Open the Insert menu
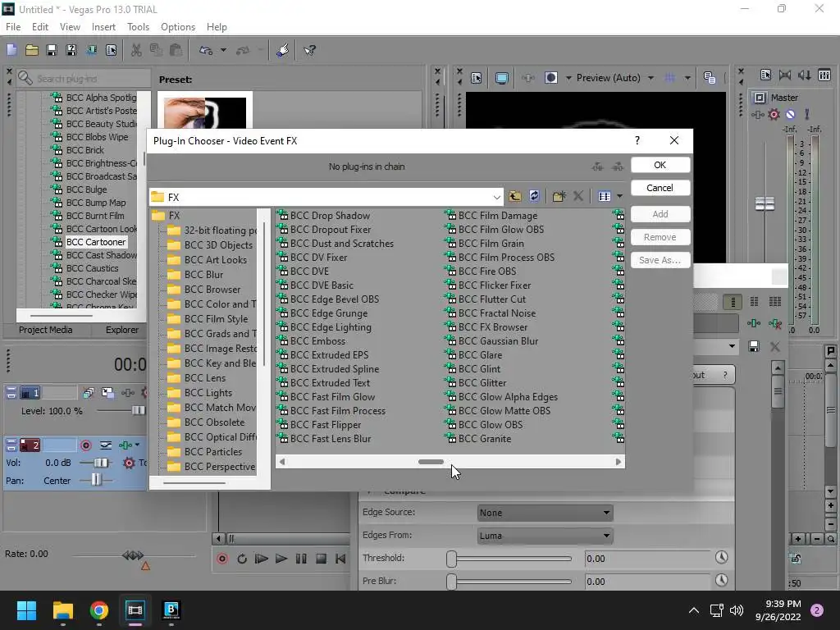840x630 pixels. point(103,27)
